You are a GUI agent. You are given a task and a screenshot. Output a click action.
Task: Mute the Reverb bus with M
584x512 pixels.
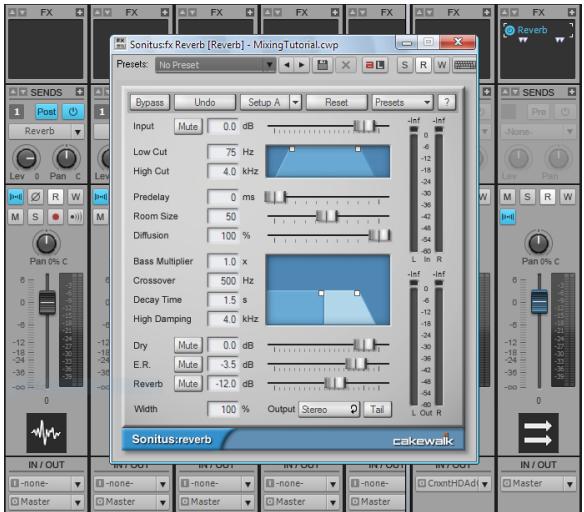point(507,197)
